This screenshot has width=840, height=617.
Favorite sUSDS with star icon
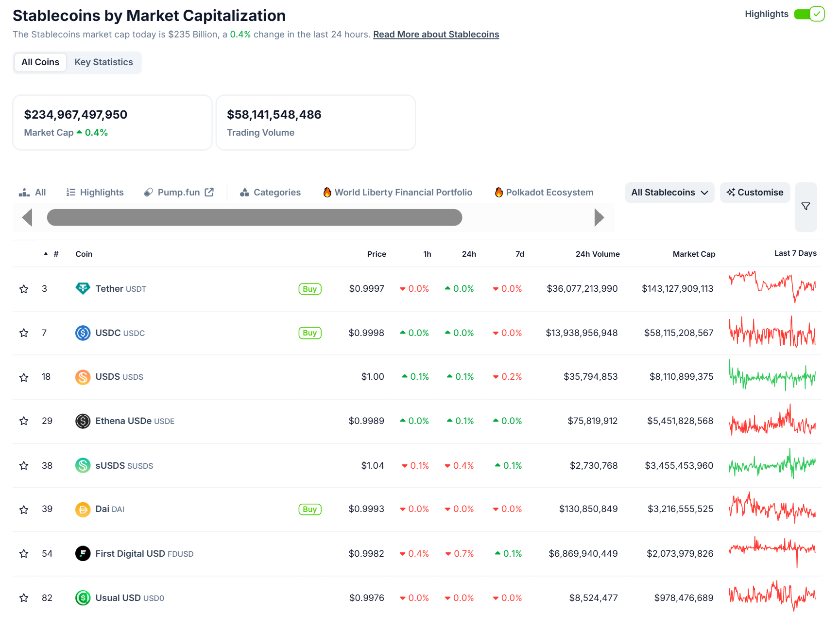pos(24,466)
